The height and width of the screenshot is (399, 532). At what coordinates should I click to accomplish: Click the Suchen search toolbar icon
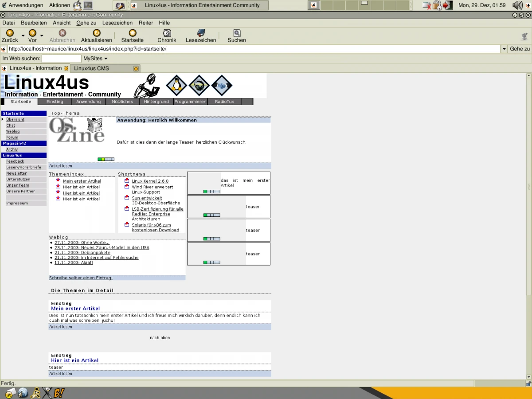[237, 33]
